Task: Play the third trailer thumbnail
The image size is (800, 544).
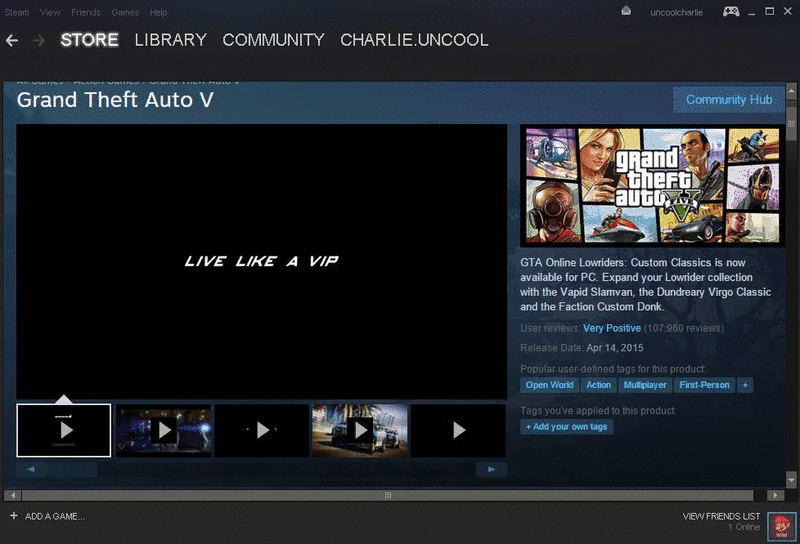Action: (x=262, y=430)
